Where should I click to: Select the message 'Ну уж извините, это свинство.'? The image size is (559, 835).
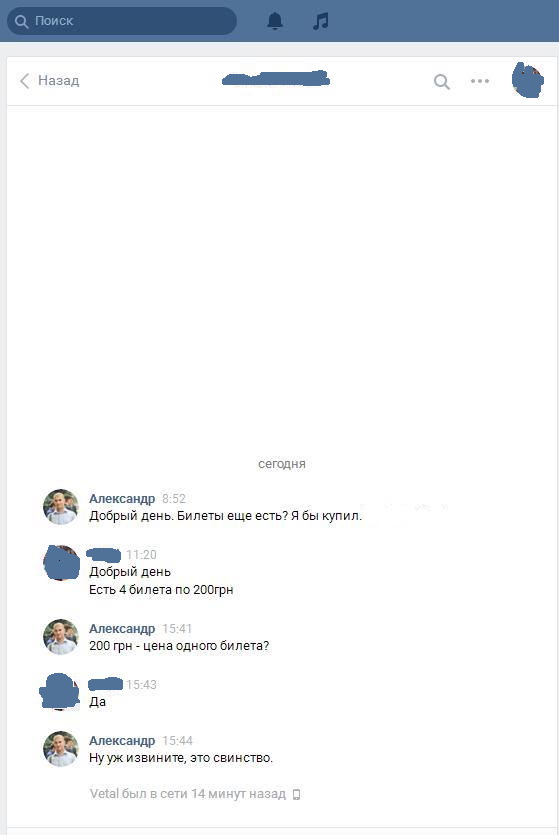click(x=181, y=758)
